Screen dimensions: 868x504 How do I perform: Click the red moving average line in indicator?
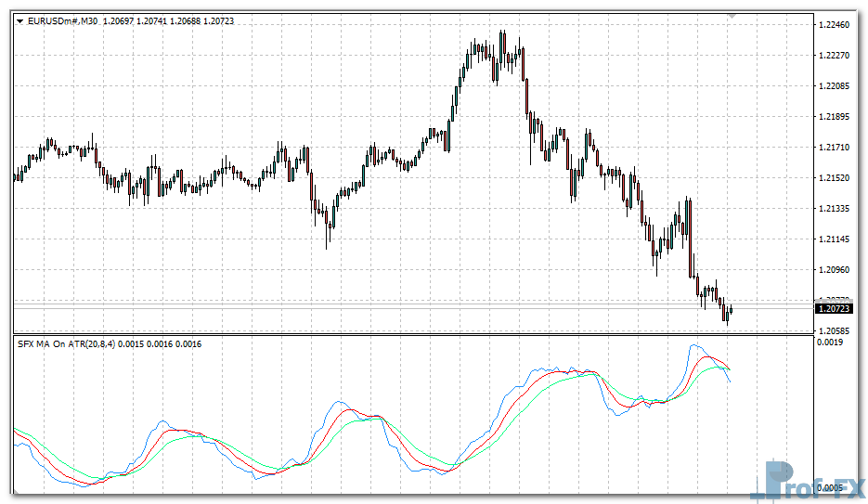pyautogui.click(x=348, y=410)
